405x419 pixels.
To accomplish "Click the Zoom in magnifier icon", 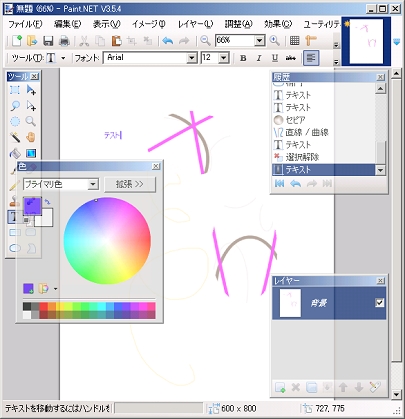I will point(275,41).
